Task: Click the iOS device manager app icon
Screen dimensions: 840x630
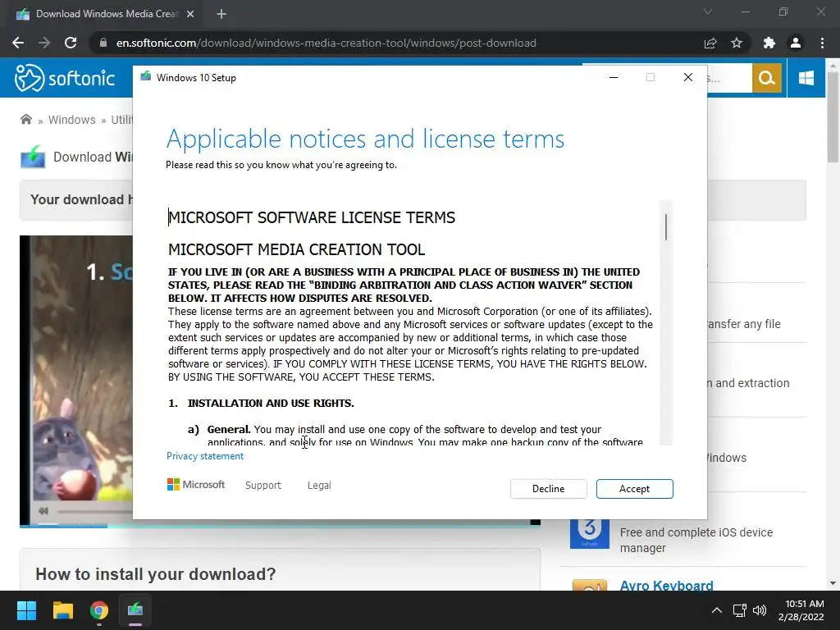Action: click(x=589, y=532)
